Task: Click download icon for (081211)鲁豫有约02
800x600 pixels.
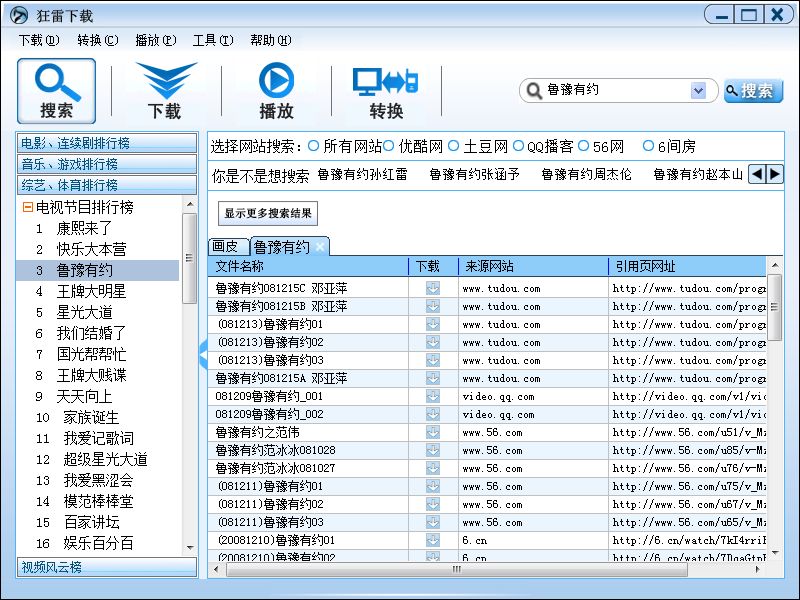Action: (x=433, y=504)
